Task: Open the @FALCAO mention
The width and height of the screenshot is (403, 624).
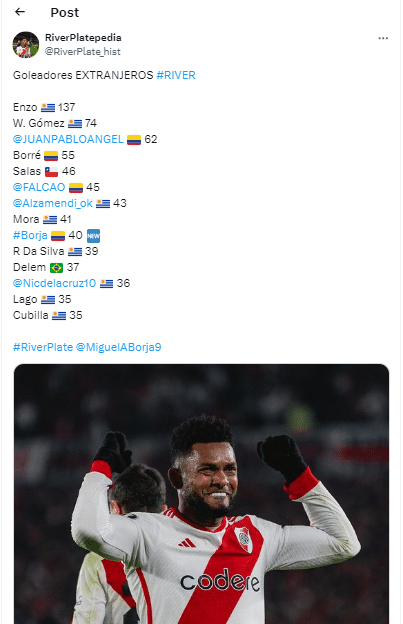Action: click(39, 187)
